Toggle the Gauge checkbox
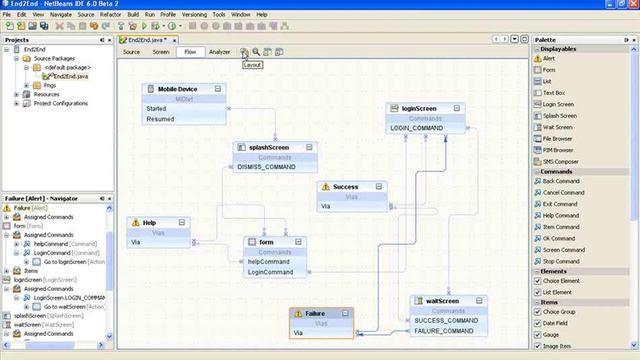640x360 pixels. tap(538, 335)
